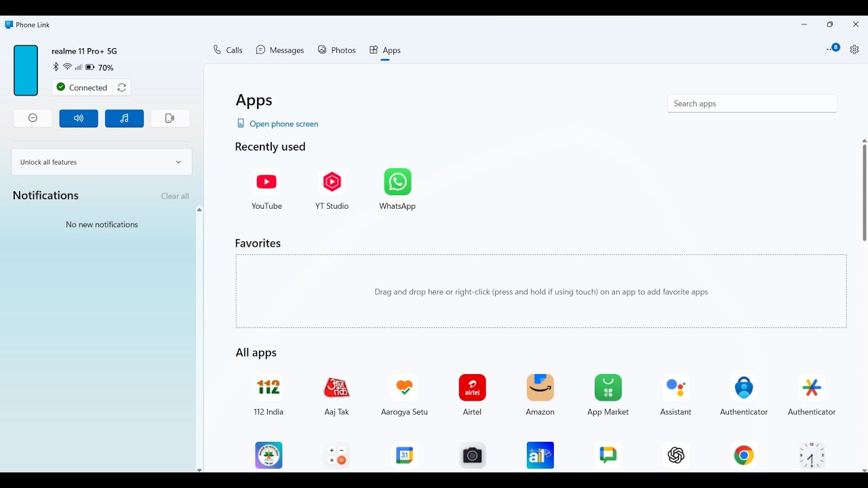
Task: Click the 70% battery level text
Action: tap(106, 68)
